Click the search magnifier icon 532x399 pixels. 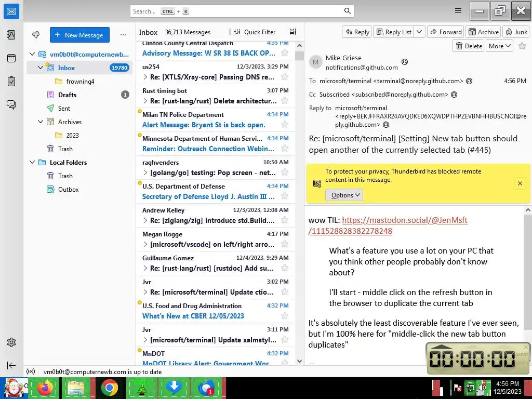[x=348, y=11]
